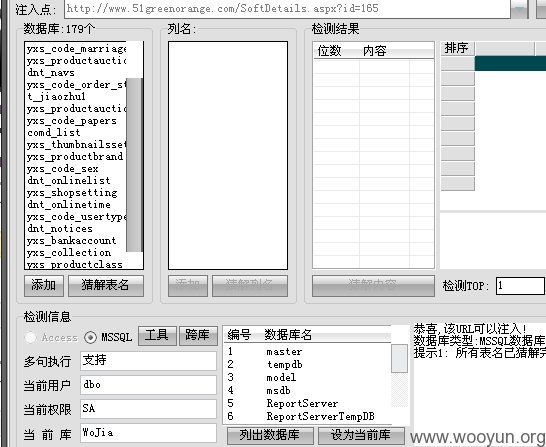Select table yxs_collection in list
This screenshot has height=447, width=546.
(x=69, y=253)
